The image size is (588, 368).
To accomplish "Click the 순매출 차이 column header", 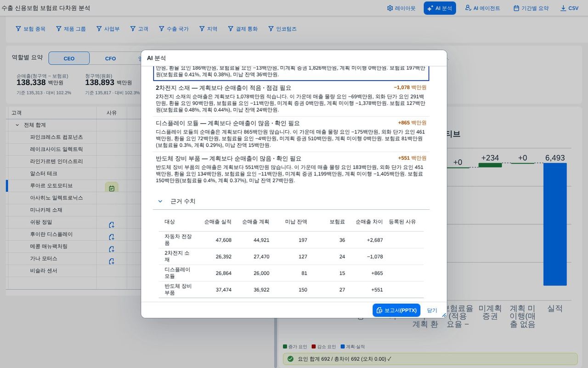I will pyautogui.click(x=369, y=222).
